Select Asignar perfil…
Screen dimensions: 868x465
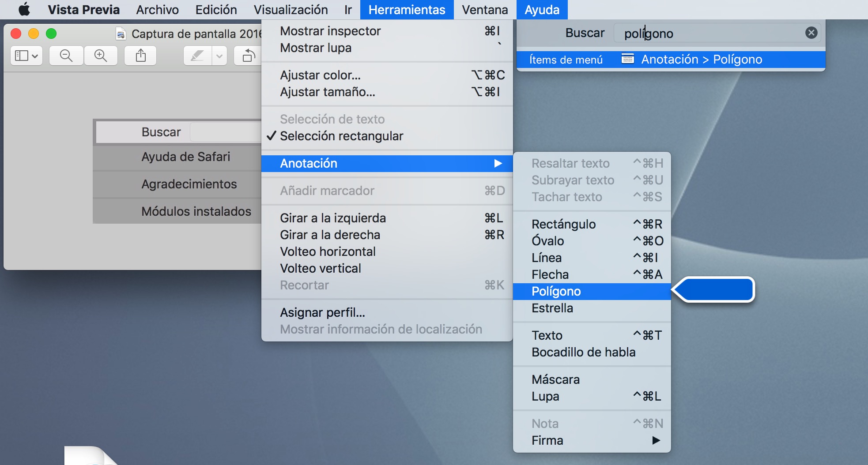click(387, 312)
